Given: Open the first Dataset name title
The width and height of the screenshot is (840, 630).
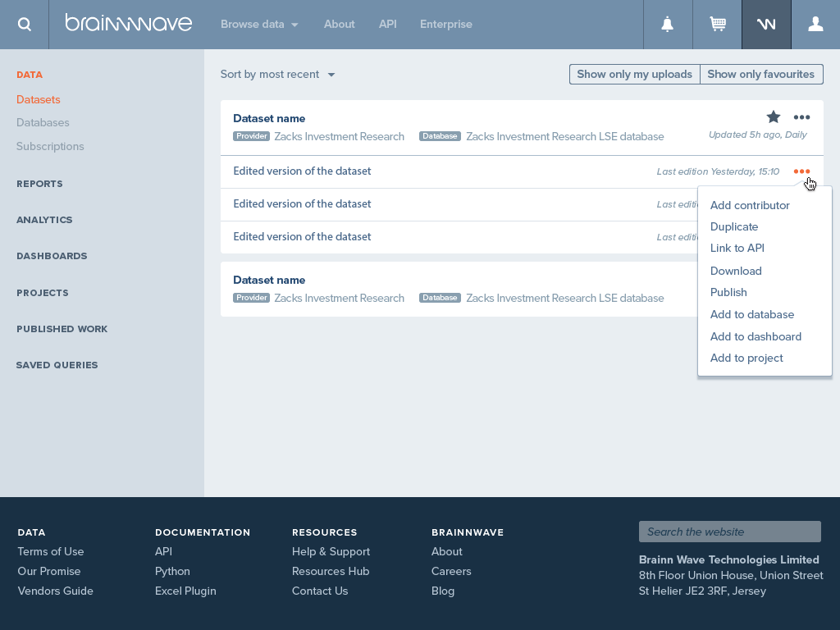Looking at the screenshot, I should pyautogui.click(x=269, y=118).
